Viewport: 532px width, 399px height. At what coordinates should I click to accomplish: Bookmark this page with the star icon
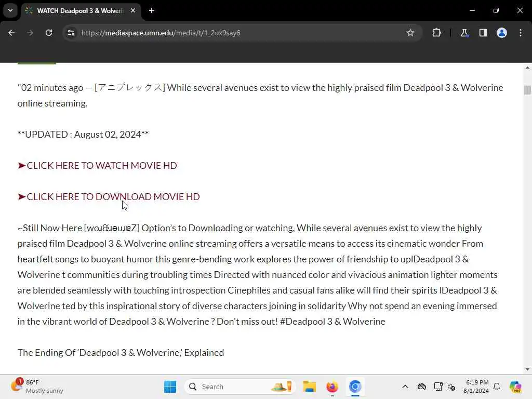click(x=410, y=33)
